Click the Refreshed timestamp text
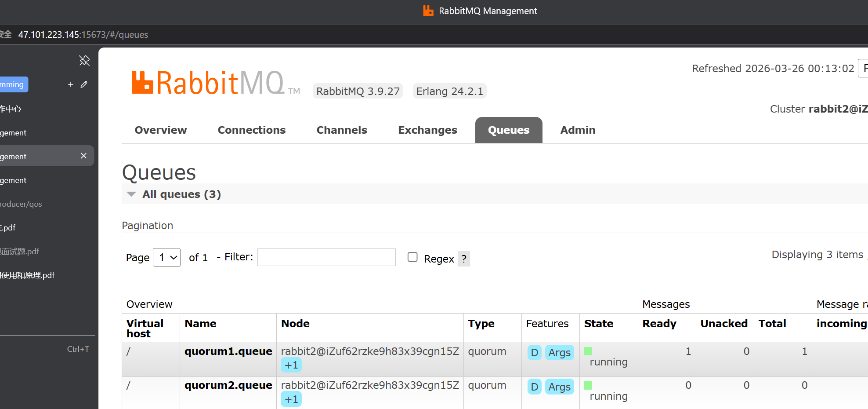868x409 pixels. [773, 69]
